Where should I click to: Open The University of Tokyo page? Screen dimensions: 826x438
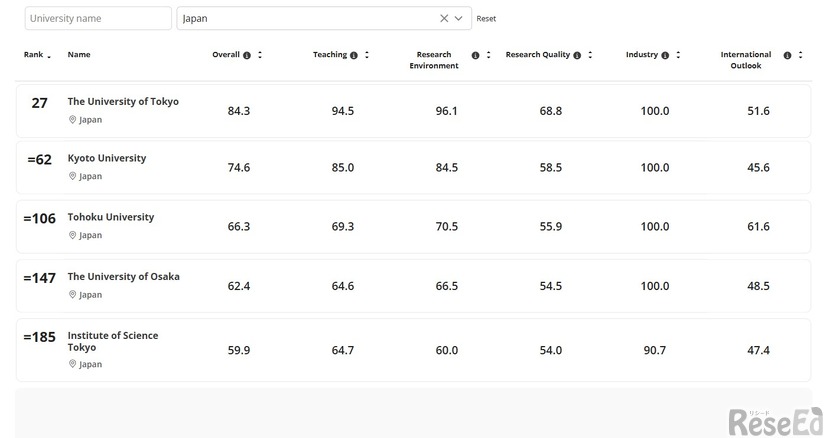[x=123, y=102]
